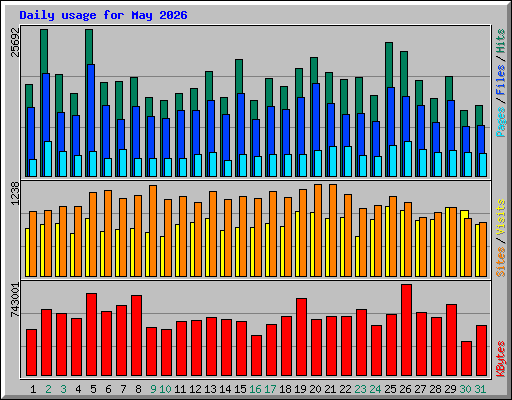Image resolution: width=512 pixels, height=400 pixels.
Task: Click day label 18 on x-axis
Action: pyautogui.click(x=285, y=389)
